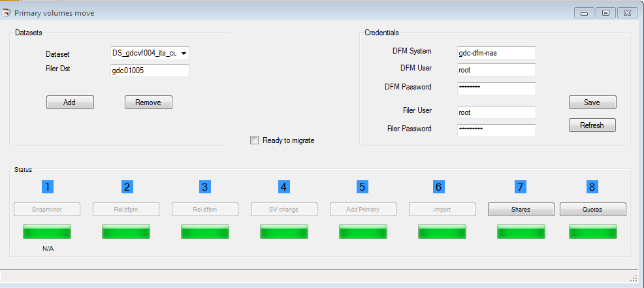The height and width of the screenshot is (288, 644).
Task: Click the DFM System label
Action: [412, 51]
